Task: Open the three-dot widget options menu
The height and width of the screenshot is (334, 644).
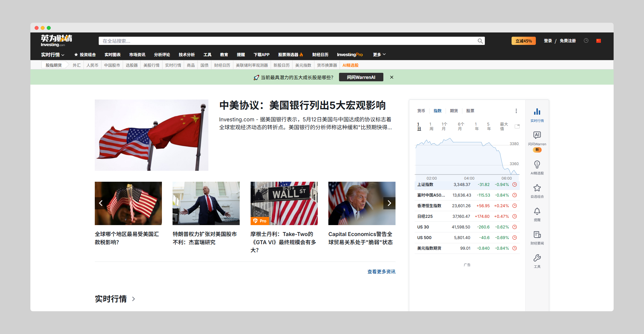Action: click(516, 111)
